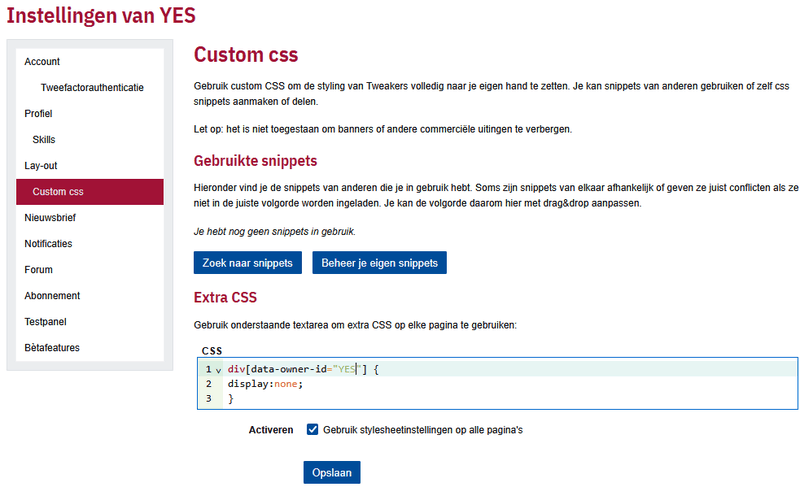
Task: Open the Account settings page
Action: [42, 62]
